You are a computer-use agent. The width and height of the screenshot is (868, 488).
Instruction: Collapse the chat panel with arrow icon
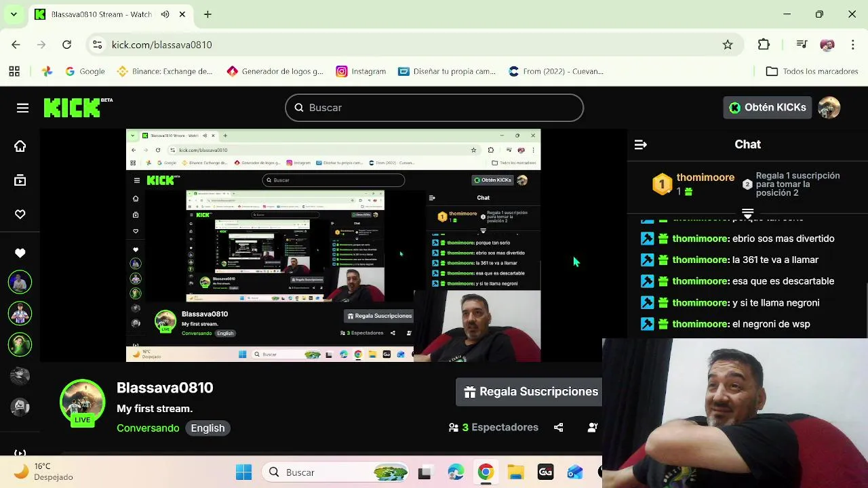tap(641, 144)
